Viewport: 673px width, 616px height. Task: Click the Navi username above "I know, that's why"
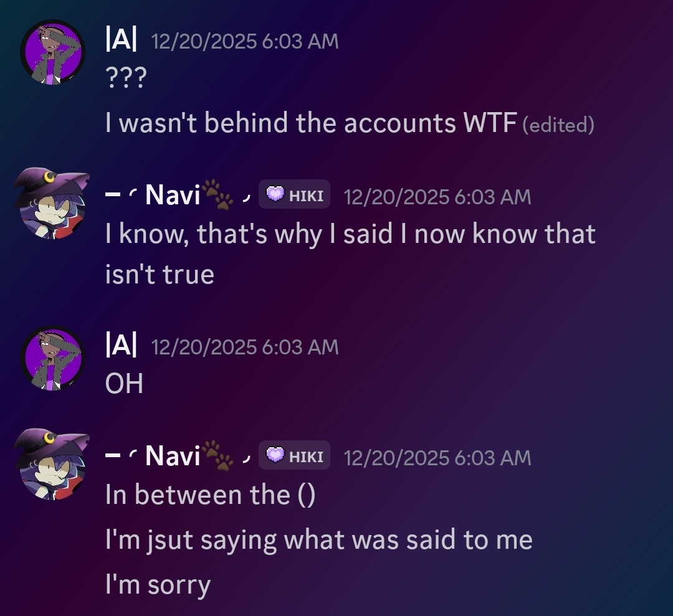(x=172, y=196)
